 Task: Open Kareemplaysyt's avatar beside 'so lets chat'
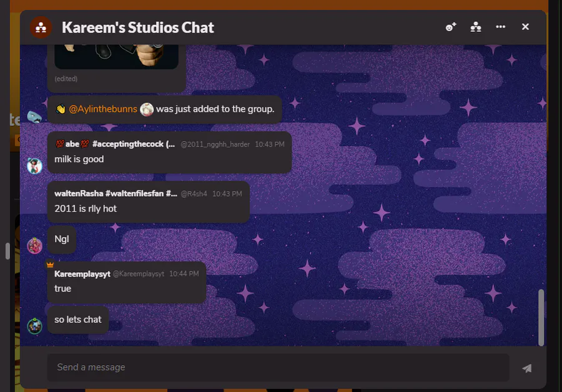tap(34, 326)
